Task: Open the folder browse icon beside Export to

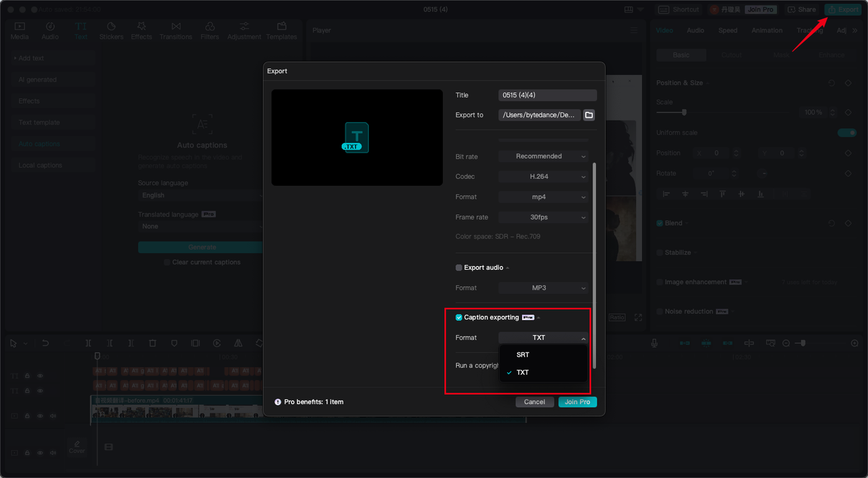Action: [589, 115]
